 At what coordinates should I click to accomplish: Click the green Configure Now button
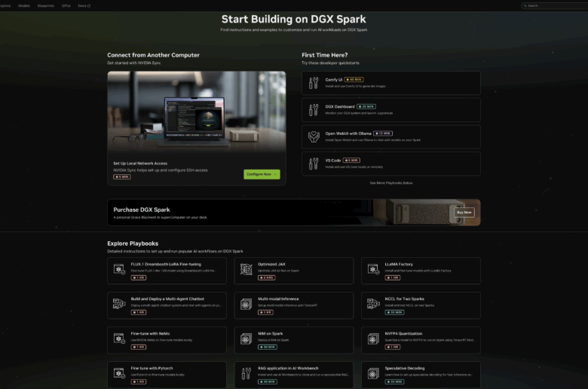pos(262,174)
